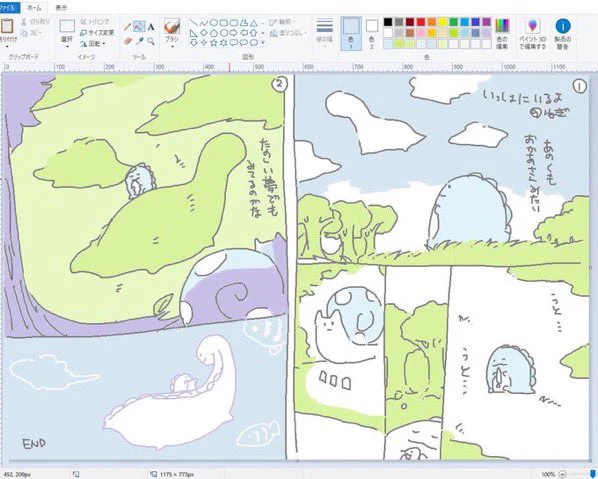Viewport: 598px width, 479px height.
Task: Choose the Right arrow shape
Action: click(x=234, y=33)
